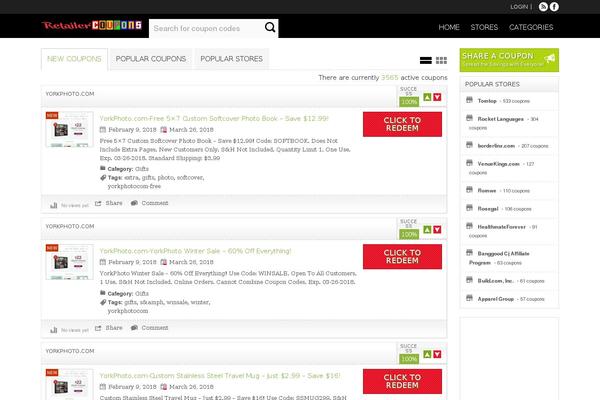Open the Facebook icon in top bar
600x400 pixels.
554,7
